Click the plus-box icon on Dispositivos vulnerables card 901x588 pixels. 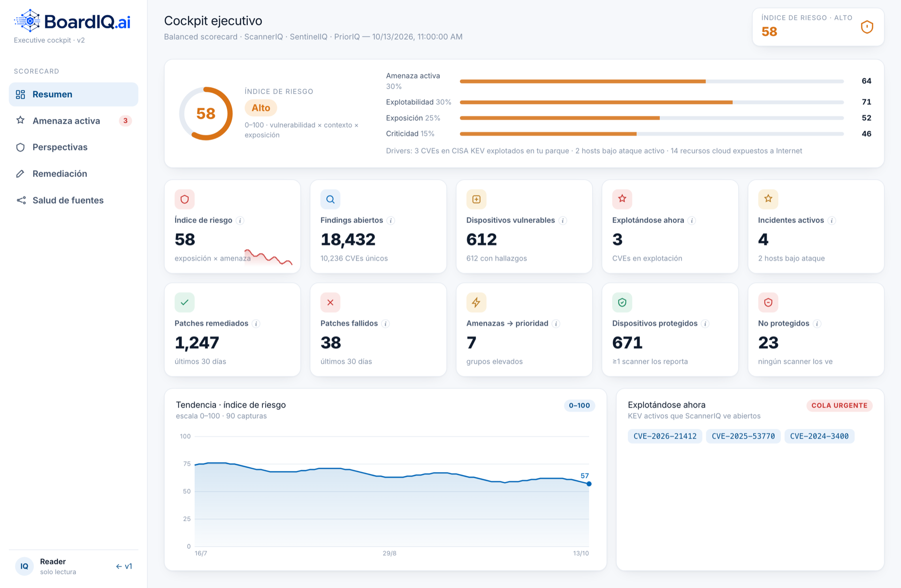476,199
